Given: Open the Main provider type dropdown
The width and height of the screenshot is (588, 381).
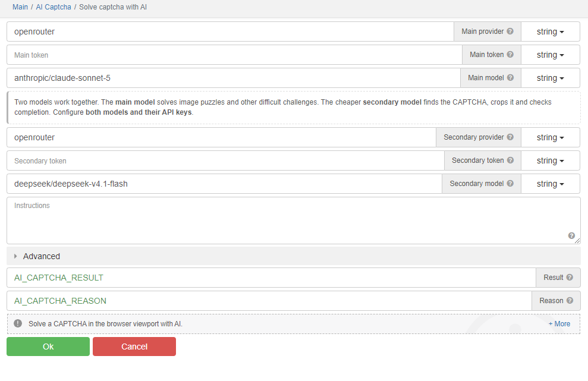Looking at the screenshot, I should pos(550,32).
